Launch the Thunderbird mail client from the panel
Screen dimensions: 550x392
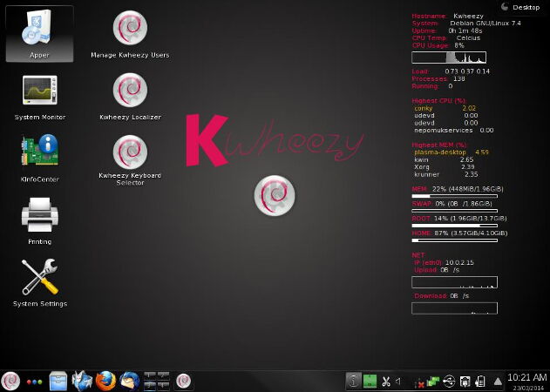(x=129, y=381)
